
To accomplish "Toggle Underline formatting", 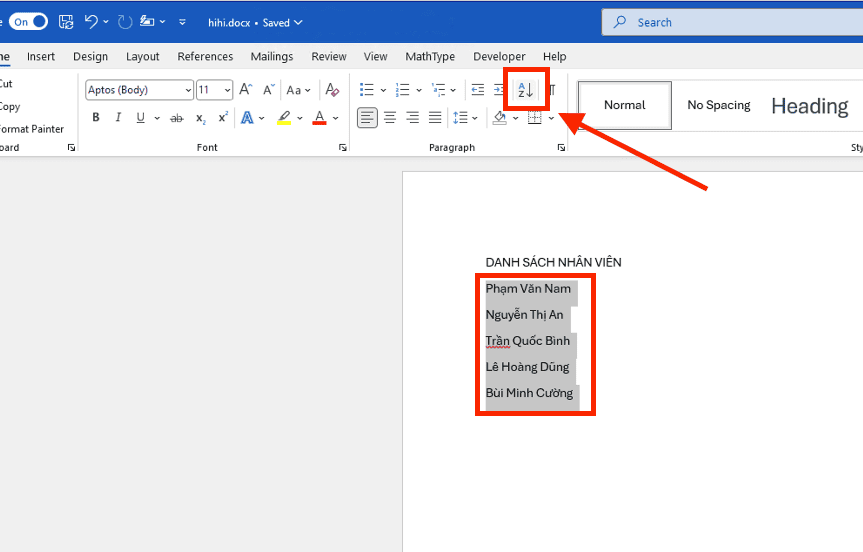I will click(x=141, y=117).
